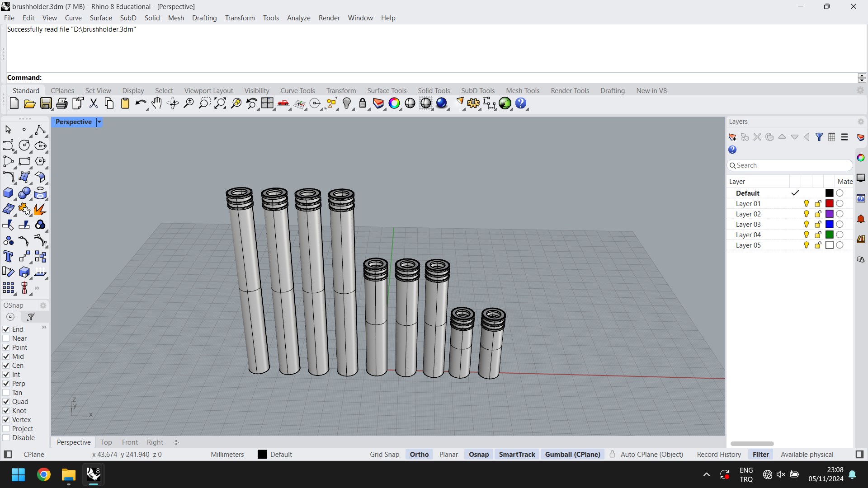
Task: Enable the Near osnap checkbox
Action: pos(6,338)
